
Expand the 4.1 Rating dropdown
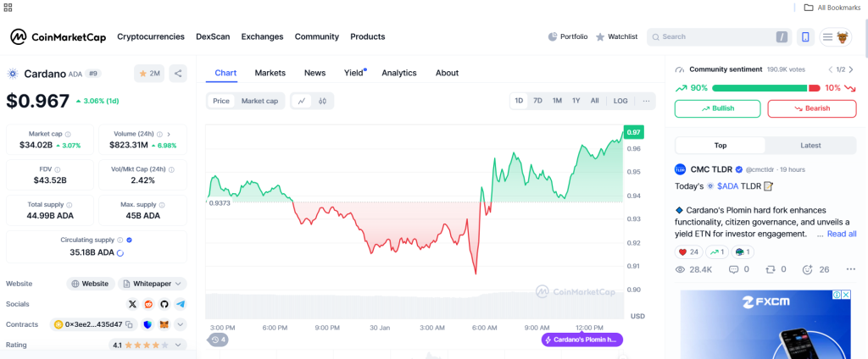[148, 345]
